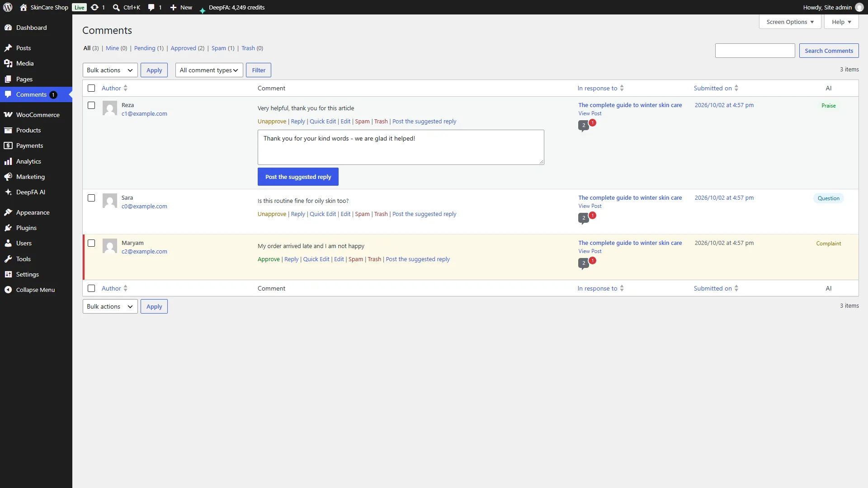
Task: Open All comment types dropdown
Action: [209, 70]
